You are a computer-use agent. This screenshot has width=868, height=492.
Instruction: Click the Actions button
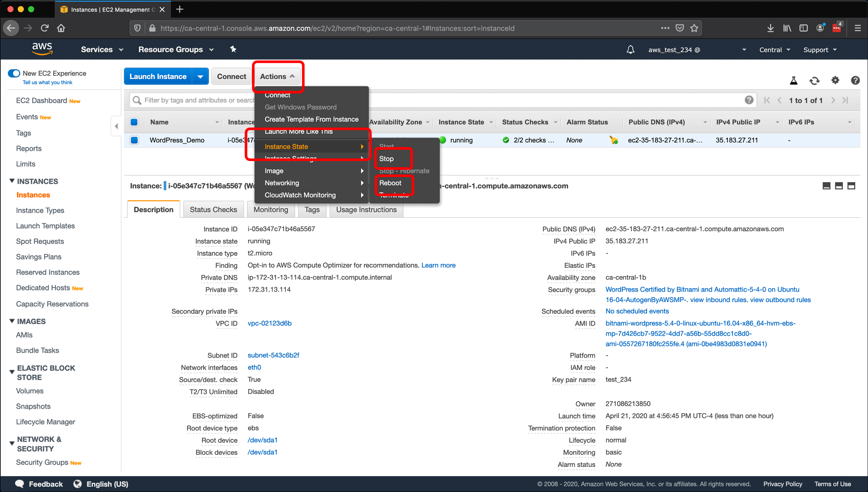(277, 77)
